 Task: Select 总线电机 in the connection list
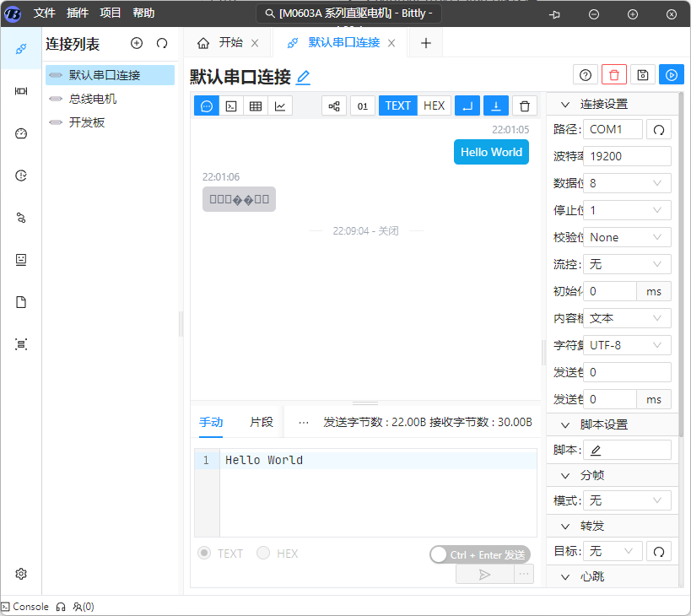coord(93,99)
